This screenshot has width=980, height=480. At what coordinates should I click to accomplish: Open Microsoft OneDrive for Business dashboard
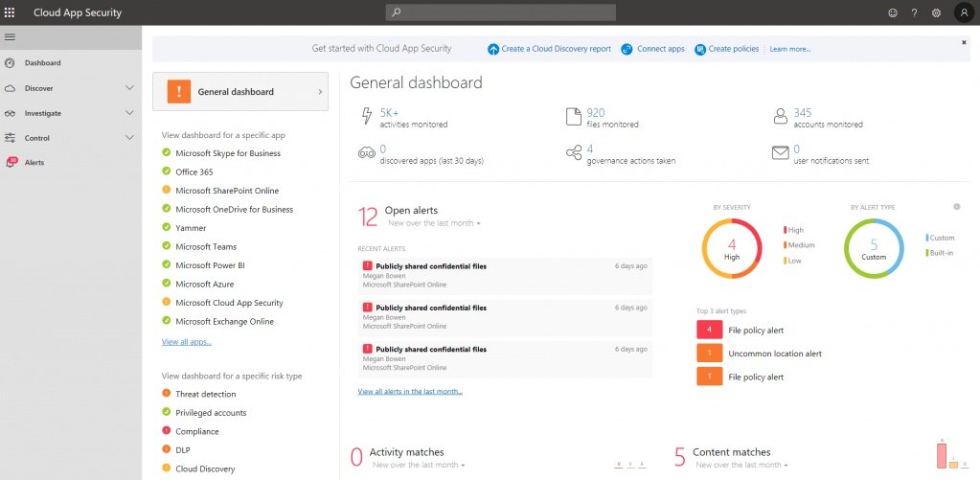tap(235, 210)
